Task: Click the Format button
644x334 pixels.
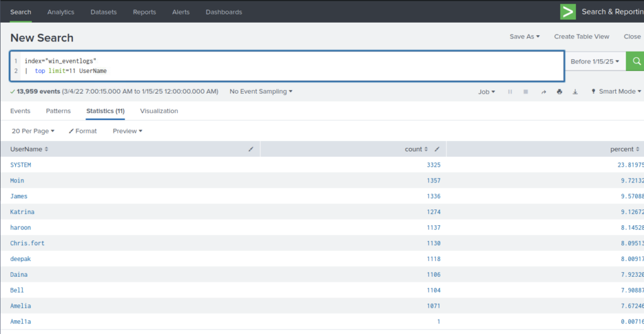Action: tap(83, 131)
